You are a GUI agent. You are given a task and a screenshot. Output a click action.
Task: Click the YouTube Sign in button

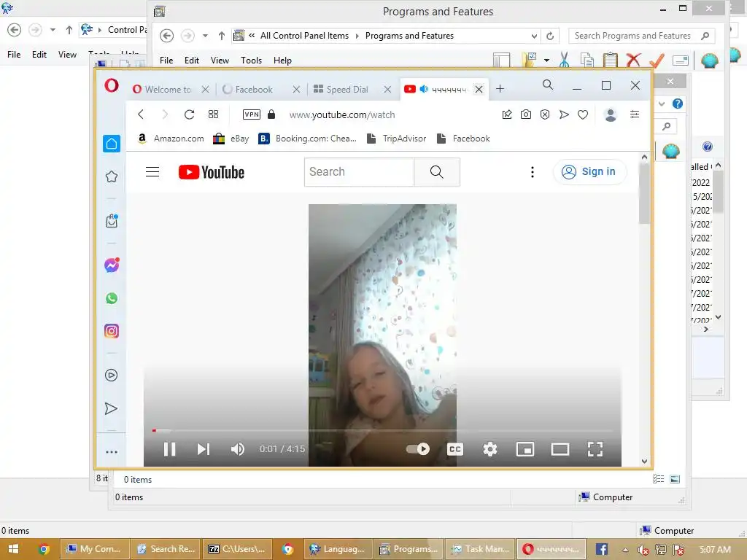click(x=589, y=171)
